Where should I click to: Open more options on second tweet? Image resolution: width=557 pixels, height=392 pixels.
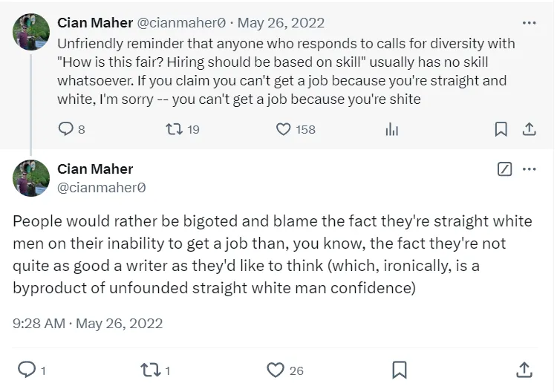[x=529, y=169]
